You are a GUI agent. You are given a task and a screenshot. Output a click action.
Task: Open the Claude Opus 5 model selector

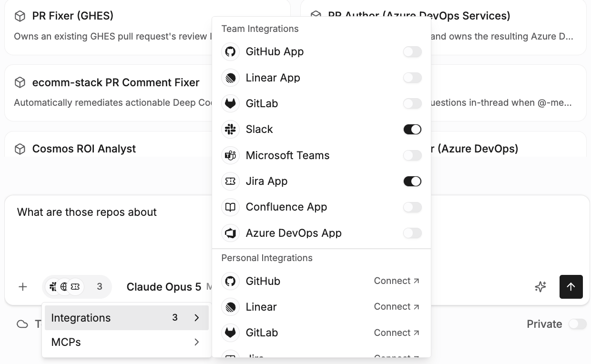click(x=164, y=287)
